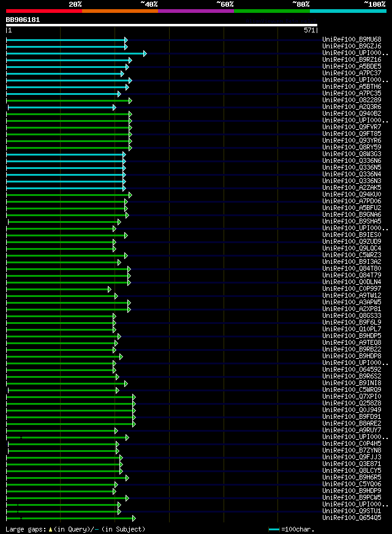Select the UniRef100_B9RB22 hit label
392x534 pixels.
[352, 349]
